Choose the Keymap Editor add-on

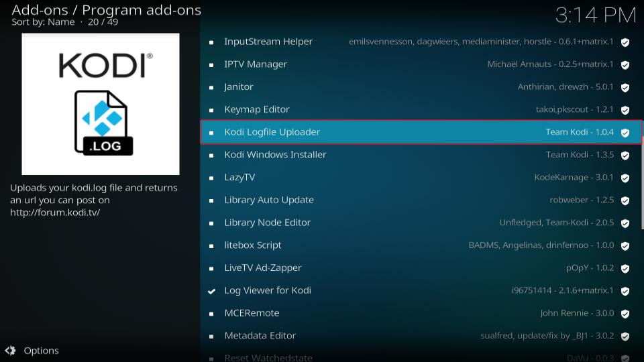pos(421,109)
